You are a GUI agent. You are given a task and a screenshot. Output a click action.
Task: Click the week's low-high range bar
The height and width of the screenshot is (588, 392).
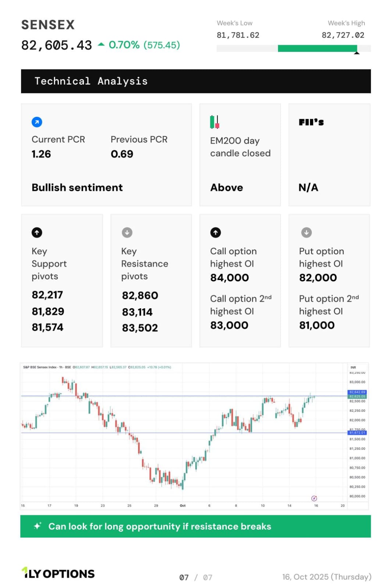293,49
